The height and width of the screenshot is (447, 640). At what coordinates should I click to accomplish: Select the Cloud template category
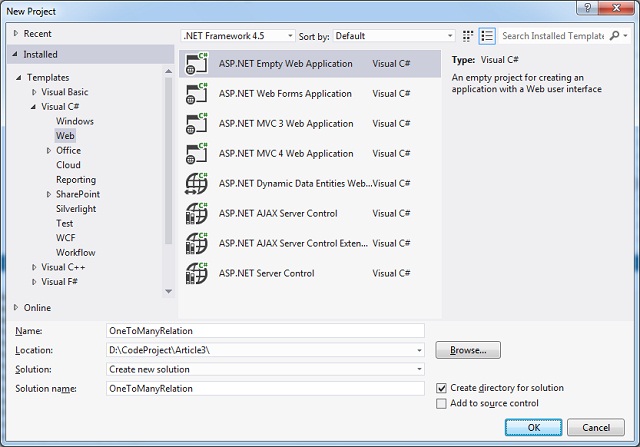(68, 165)
